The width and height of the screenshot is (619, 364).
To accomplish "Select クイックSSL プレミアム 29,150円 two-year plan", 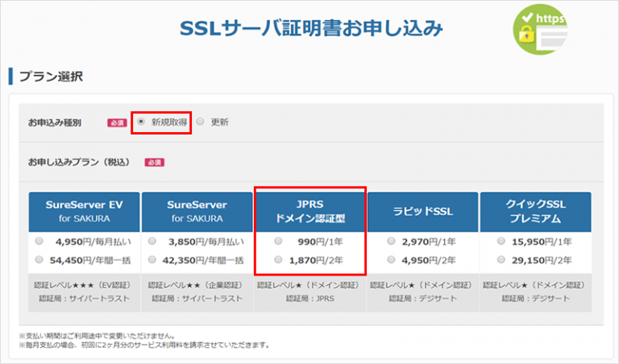I will [x=500, y=259].
